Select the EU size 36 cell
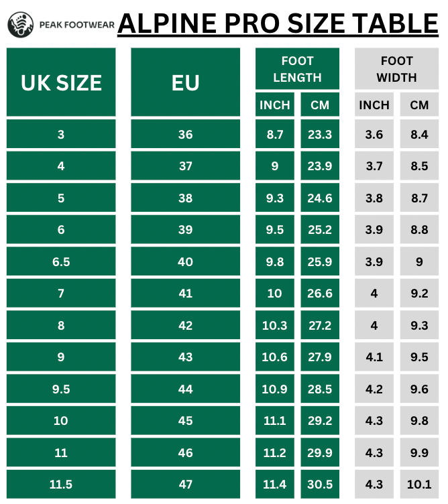This screenshot has height=504, width=448. [x=186, y=135]
